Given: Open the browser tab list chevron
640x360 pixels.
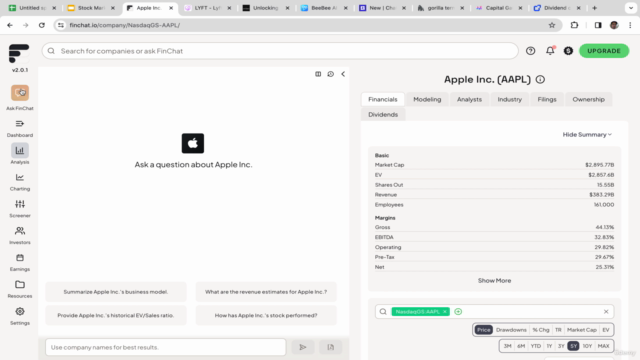Looking at the screenshot, I should coord(631,8).
